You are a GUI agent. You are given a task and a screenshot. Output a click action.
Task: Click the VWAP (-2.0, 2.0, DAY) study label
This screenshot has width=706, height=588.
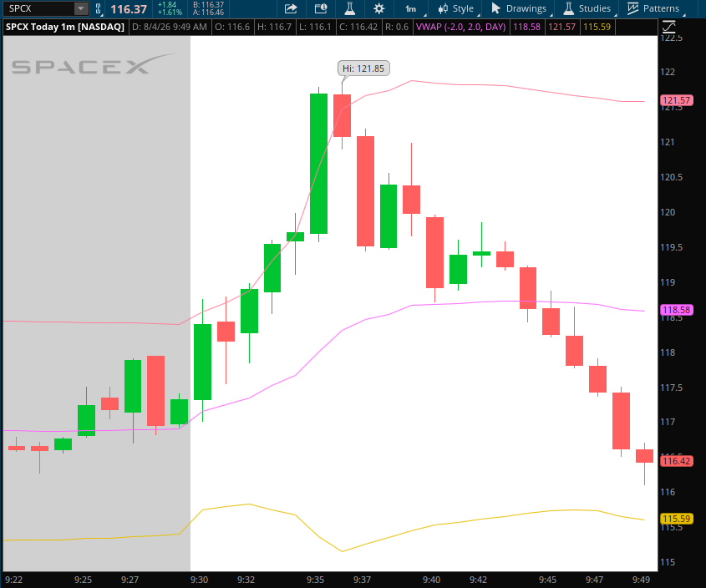[460, 27]
